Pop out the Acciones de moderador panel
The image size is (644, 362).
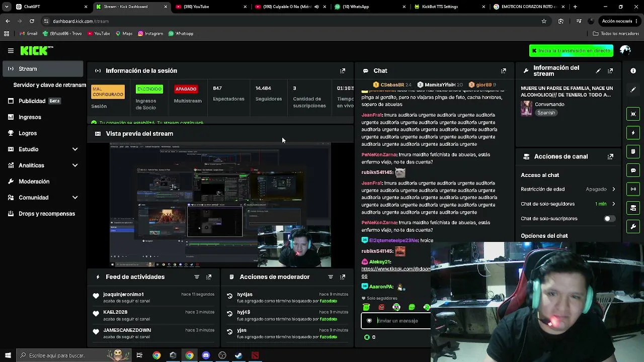[343, 277]
